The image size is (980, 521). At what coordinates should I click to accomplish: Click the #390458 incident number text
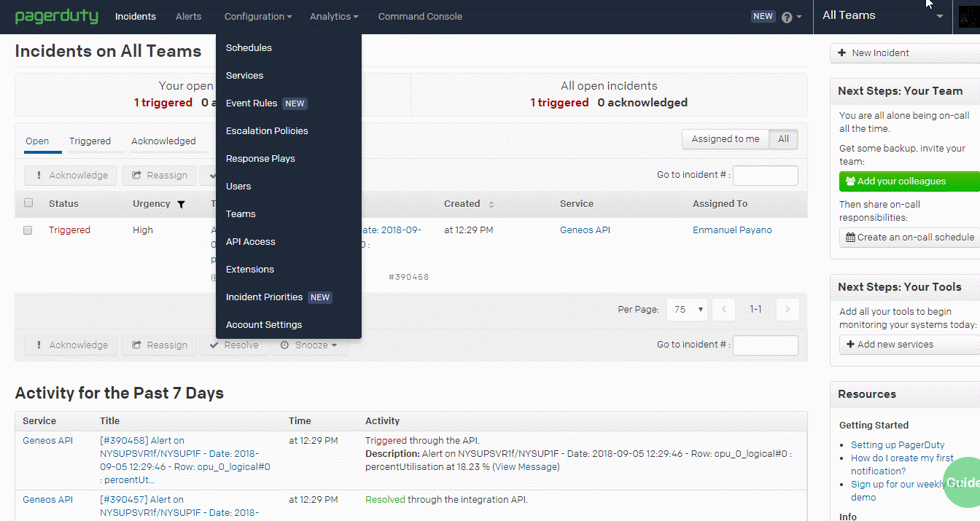[x=408, y=278]
